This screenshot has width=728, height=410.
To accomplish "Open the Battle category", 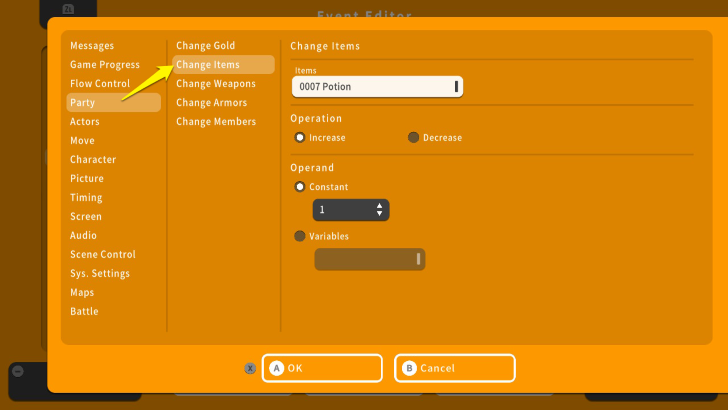I will [84, 312].
